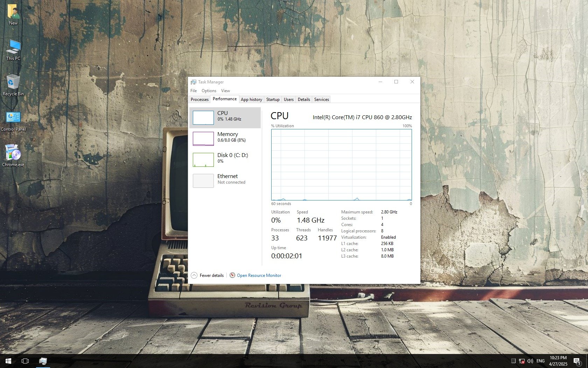The width and height of the screenshot is (588, 368).
Task: Click the "Cores:" label
Action: (347, 225)
